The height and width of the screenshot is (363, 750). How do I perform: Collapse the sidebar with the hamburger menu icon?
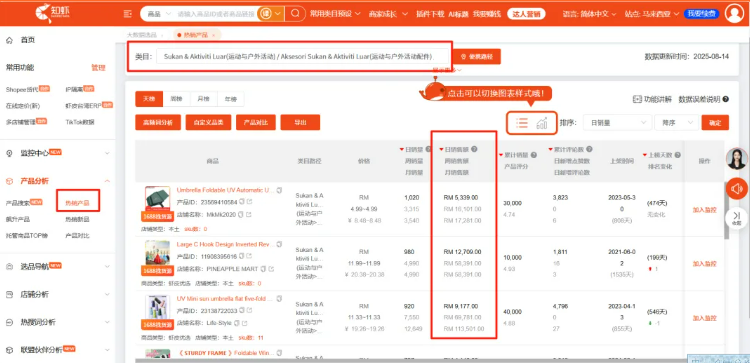coord(128,14)
